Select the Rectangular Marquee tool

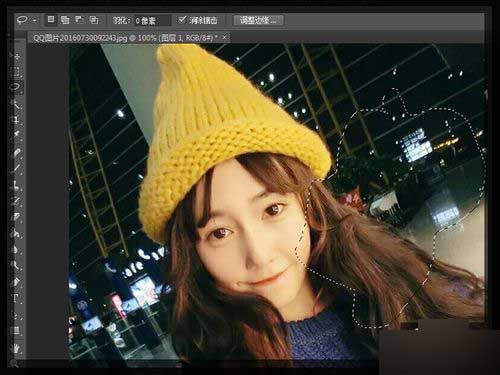pyautogui.click(x=16, y=71)
